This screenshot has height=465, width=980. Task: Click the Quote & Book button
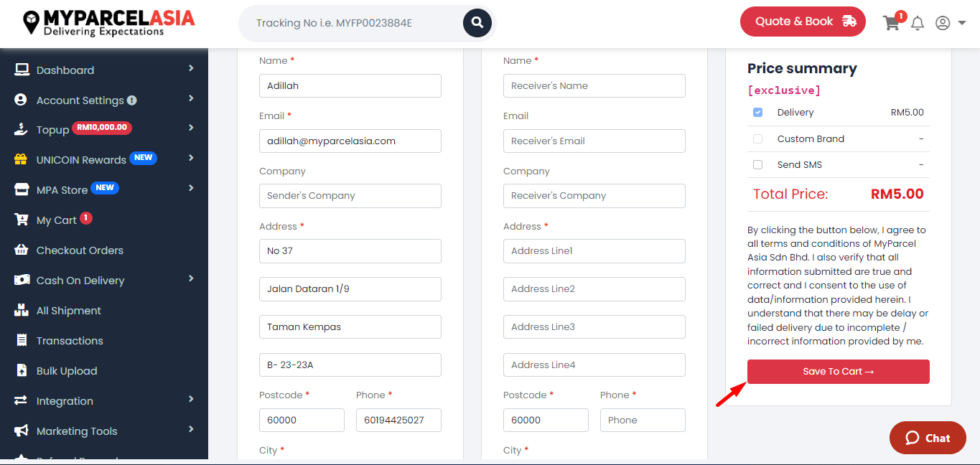[803, 22]
